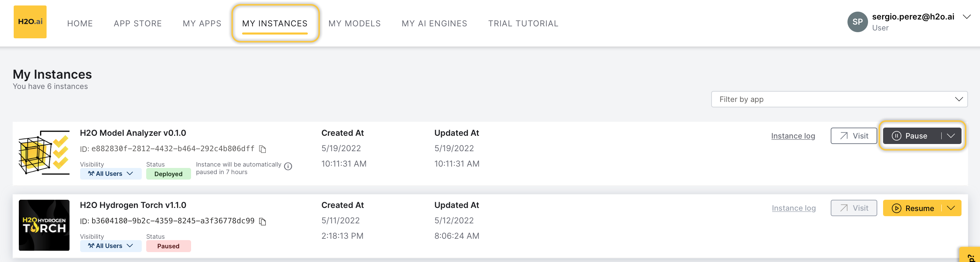Visit the Model Analyzer instance
The height and width of the screenshot is (262, 980).
(x=853, y=136)
